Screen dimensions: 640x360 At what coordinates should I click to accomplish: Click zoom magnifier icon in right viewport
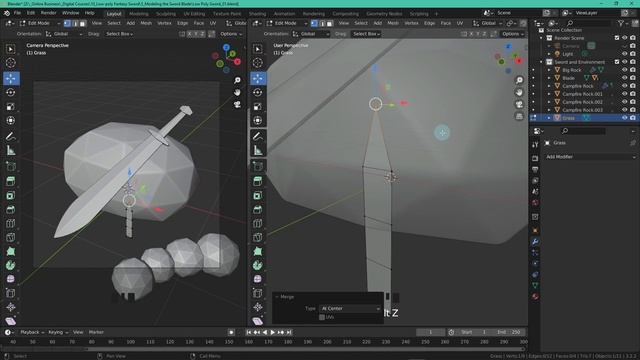519,80
